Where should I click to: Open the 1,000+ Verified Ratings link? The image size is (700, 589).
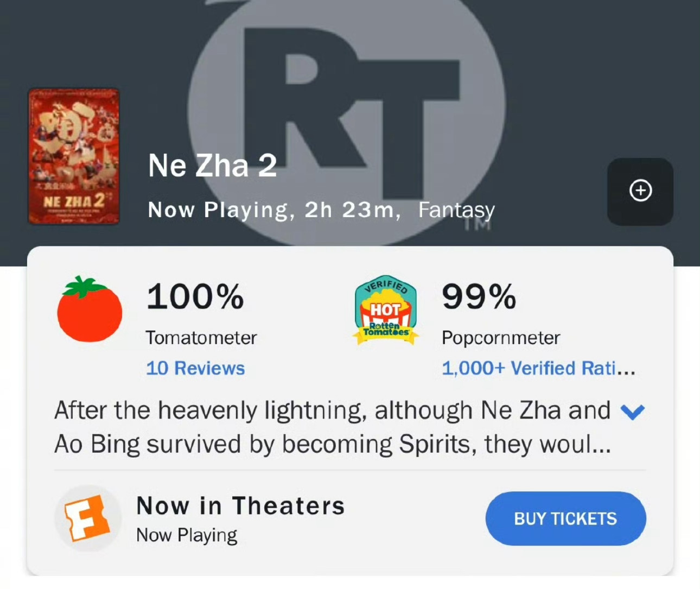point(538,368)
